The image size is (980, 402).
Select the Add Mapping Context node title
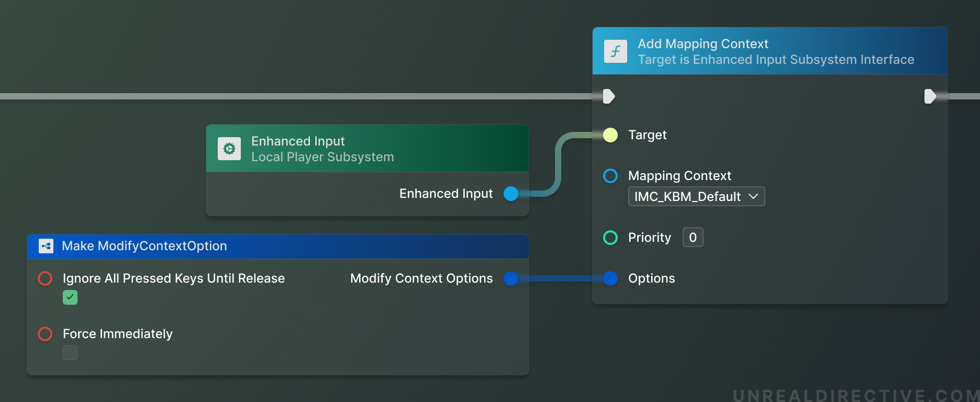pos(703,44)
